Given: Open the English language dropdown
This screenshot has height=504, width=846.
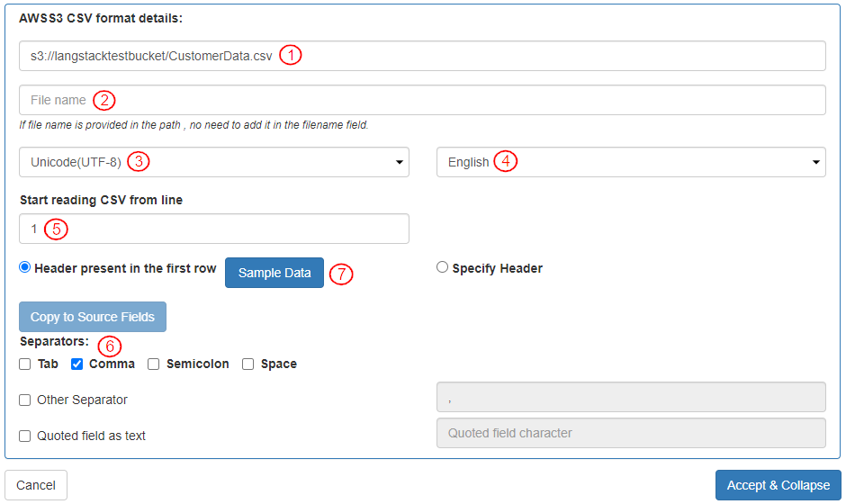Looking at the screenshot, I should click(x=630, y=162).
